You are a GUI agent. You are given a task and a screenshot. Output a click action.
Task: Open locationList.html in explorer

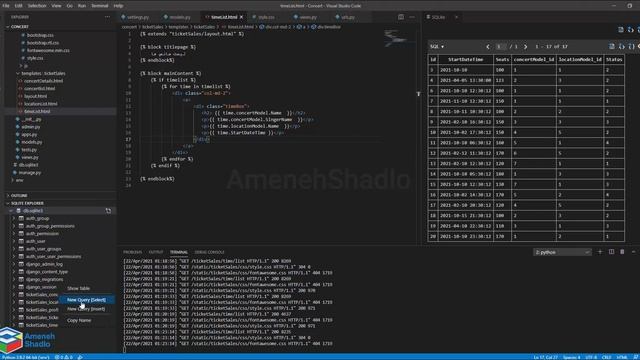pos(40,104)
